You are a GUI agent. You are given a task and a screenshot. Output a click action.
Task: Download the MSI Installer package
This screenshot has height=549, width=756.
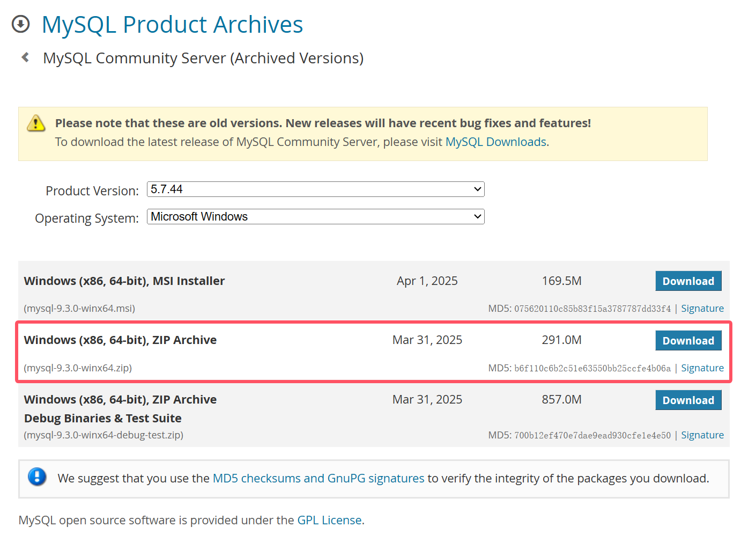(688, 281)
